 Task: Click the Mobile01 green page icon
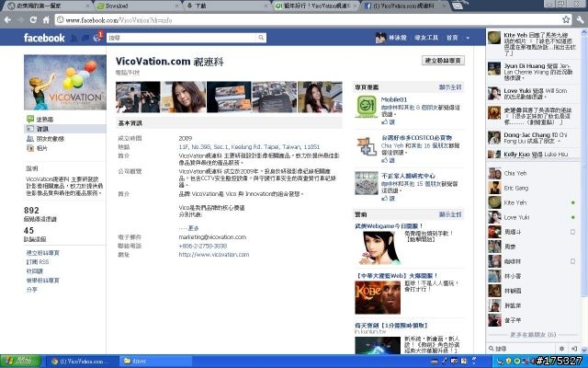pos(367,107)
